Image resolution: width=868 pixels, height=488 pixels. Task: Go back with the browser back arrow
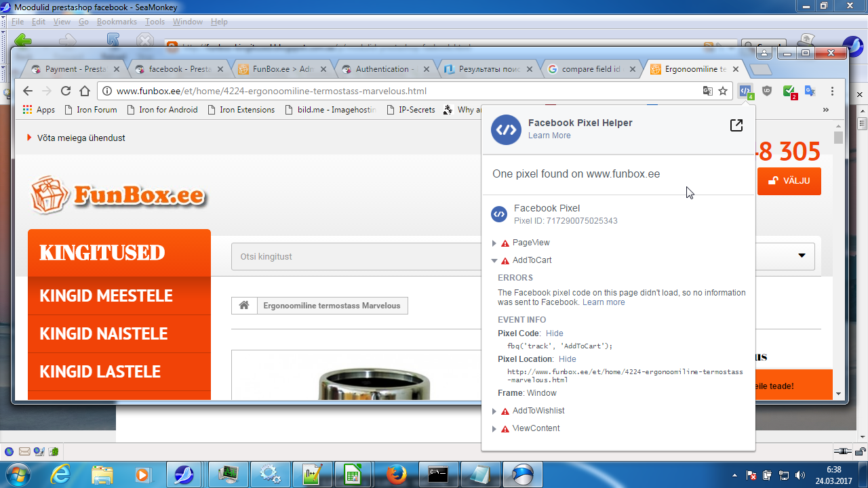click(x=28, y=91)
